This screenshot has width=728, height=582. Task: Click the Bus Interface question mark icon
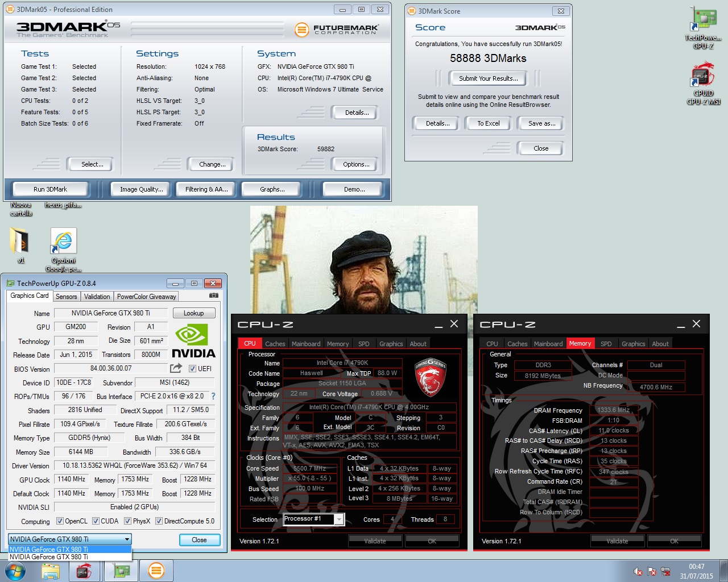(213, 396)
